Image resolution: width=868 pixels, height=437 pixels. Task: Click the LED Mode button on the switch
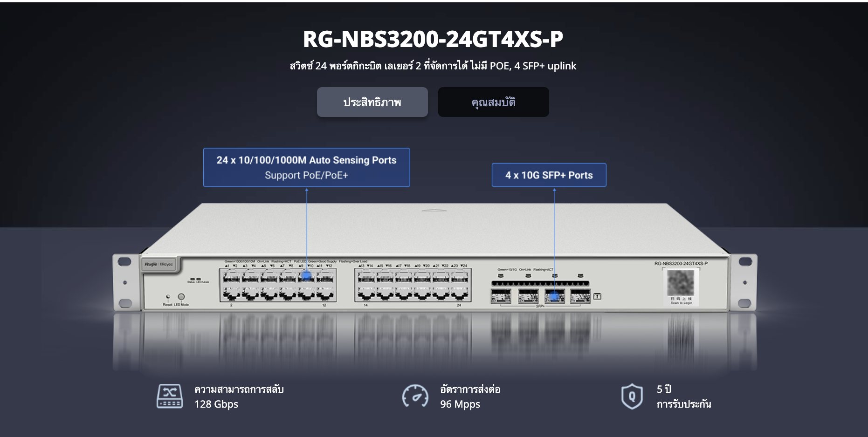tap(181, 297)
